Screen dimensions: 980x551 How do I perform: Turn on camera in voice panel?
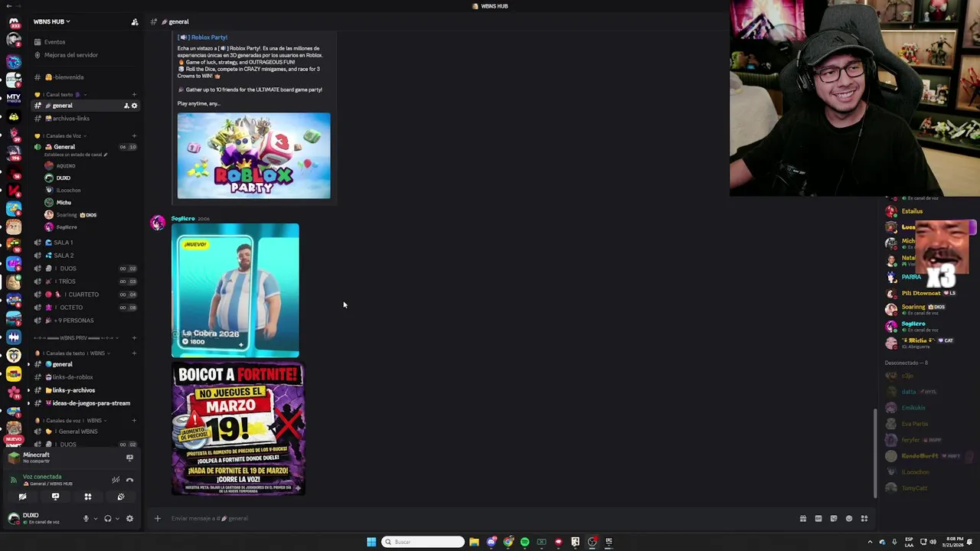pyautogui.click(x=22, y=497)
